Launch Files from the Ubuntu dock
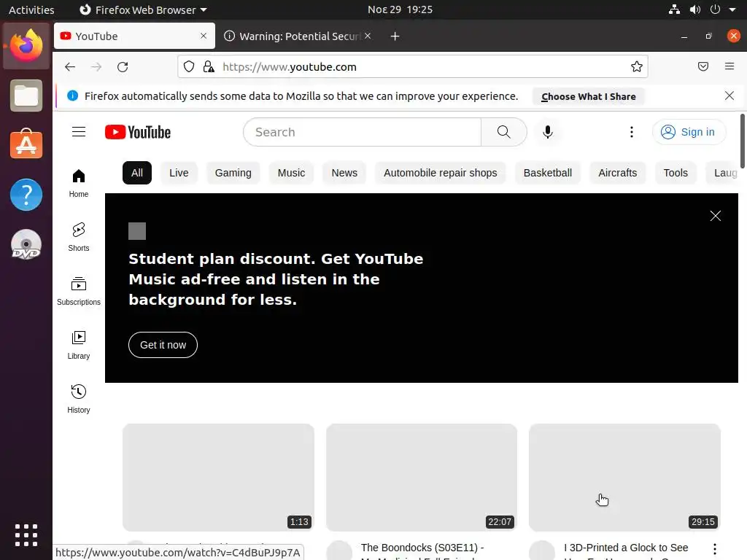Screen dimensions: 747x560 click(x=26, y=96)
